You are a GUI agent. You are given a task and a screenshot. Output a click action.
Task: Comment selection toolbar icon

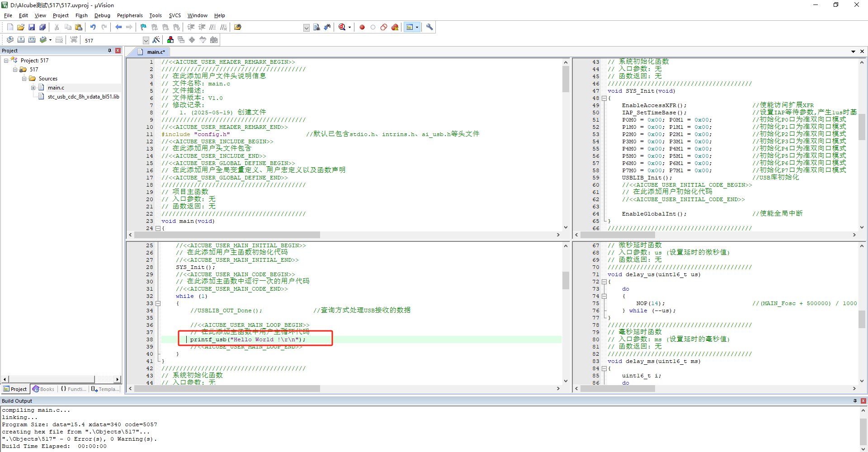pos(212,27)
